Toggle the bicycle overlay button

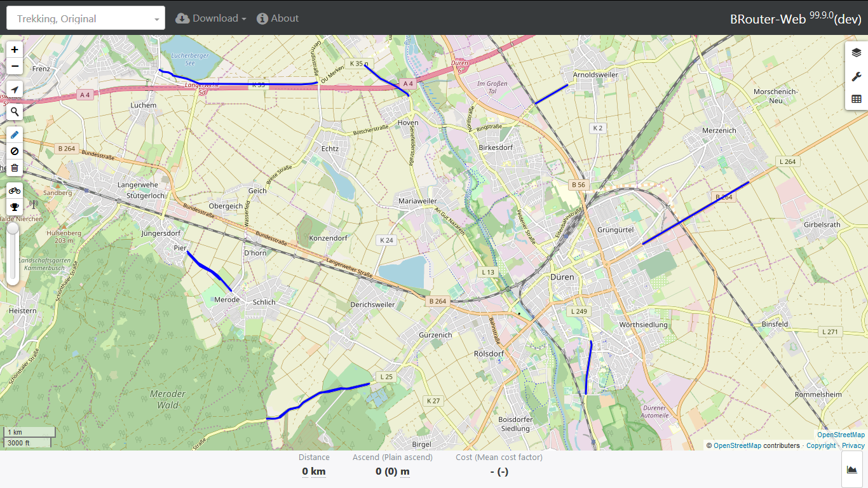coord(15,190)
